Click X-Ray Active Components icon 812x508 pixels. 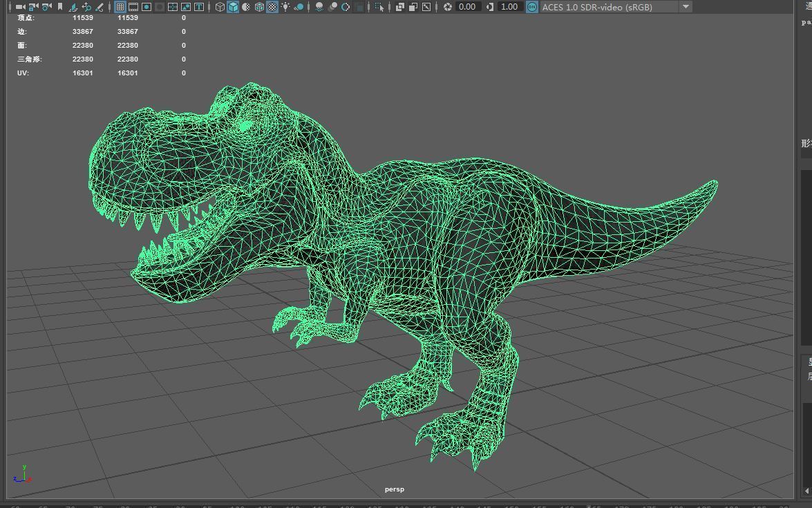(x=413, y=7)
